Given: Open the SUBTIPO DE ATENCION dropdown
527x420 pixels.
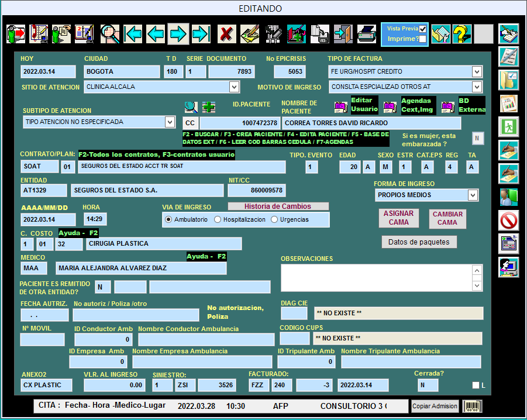Looking at the screenshot, I should click(x=170, y=122).
